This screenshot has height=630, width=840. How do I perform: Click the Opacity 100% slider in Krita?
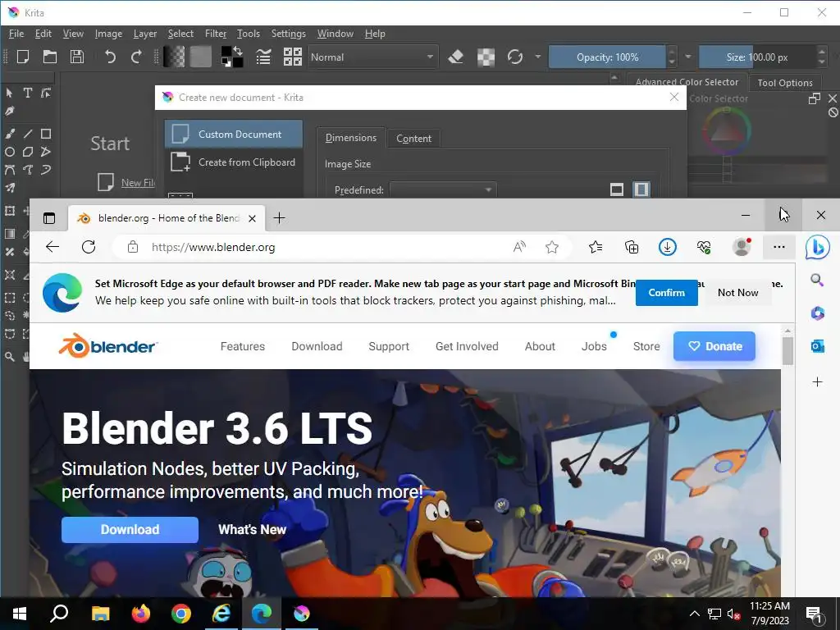coord(607,57)
